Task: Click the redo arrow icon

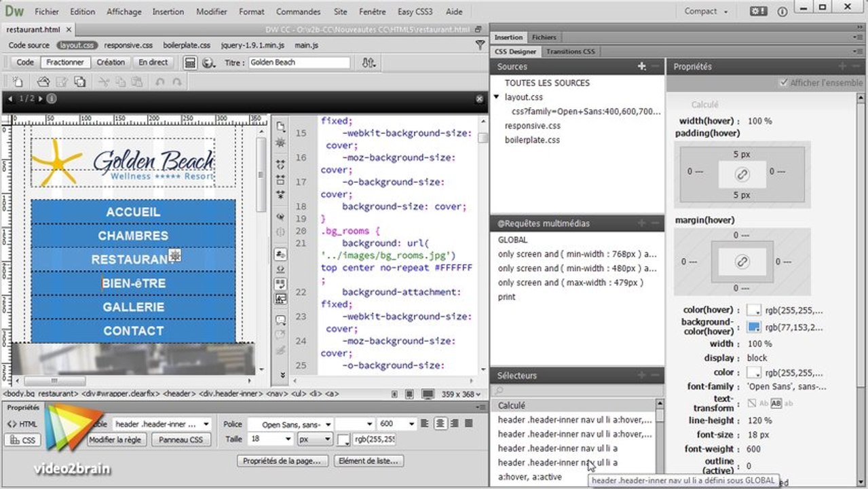Action: [x=177, y=81]
